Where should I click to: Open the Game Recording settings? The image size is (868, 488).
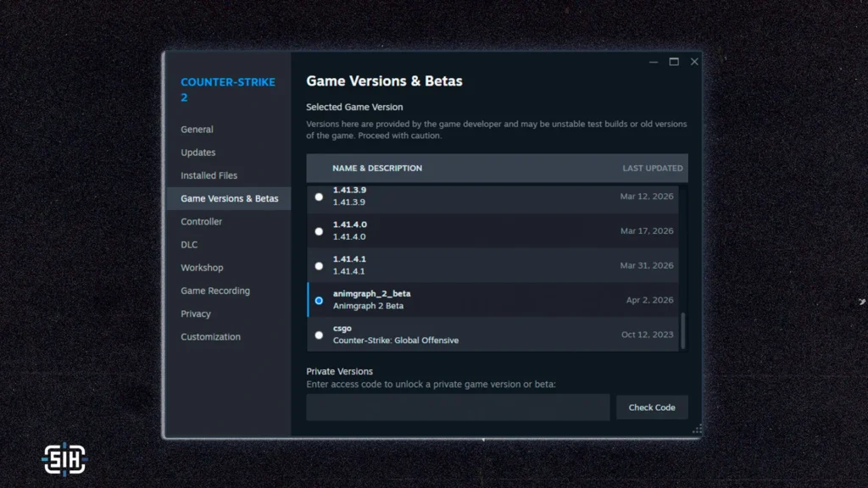[x=214, y=290]
